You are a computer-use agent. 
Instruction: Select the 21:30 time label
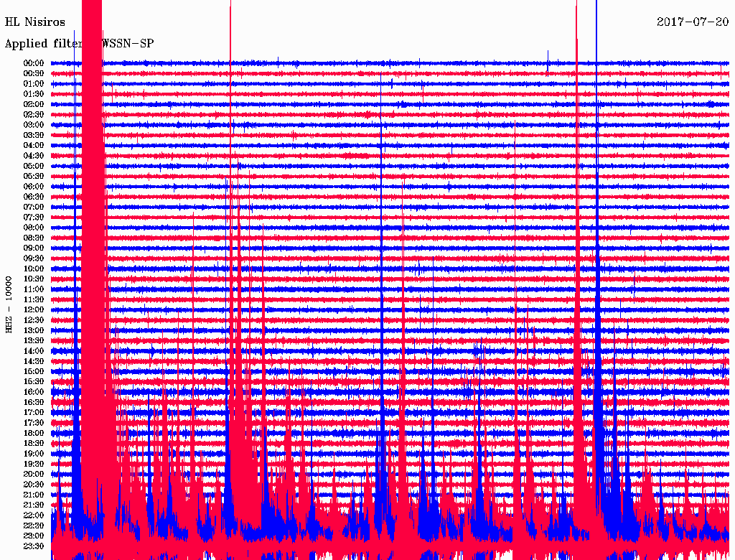[x=34, y=505]
